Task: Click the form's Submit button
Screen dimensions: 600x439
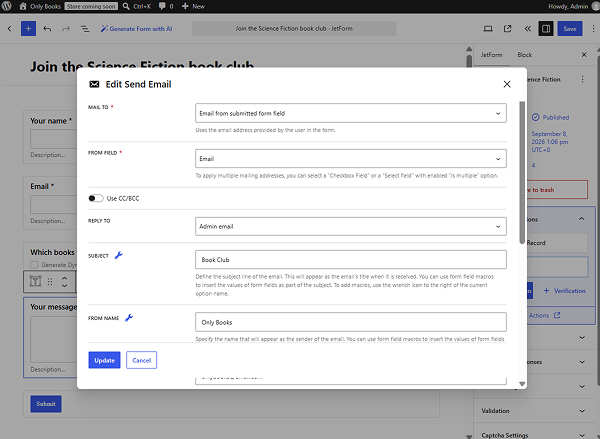Action: tap(46, 404)
